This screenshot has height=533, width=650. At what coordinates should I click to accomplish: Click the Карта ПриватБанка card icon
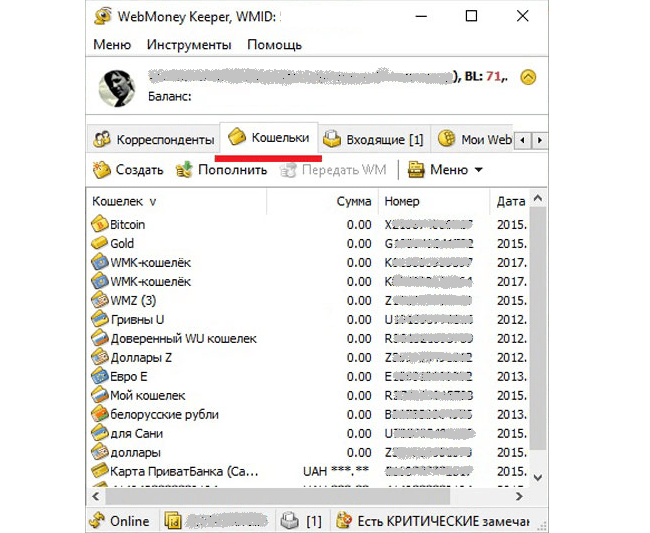(x=99, y=471)
